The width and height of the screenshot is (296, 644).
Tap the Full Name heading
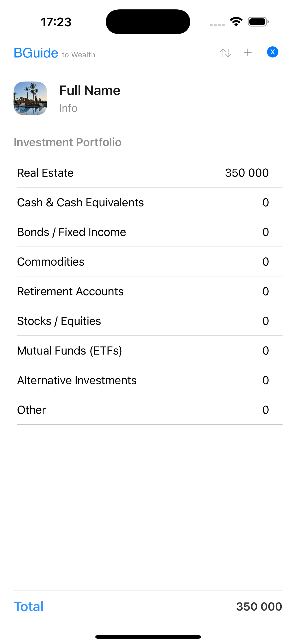tap(90, 90)
